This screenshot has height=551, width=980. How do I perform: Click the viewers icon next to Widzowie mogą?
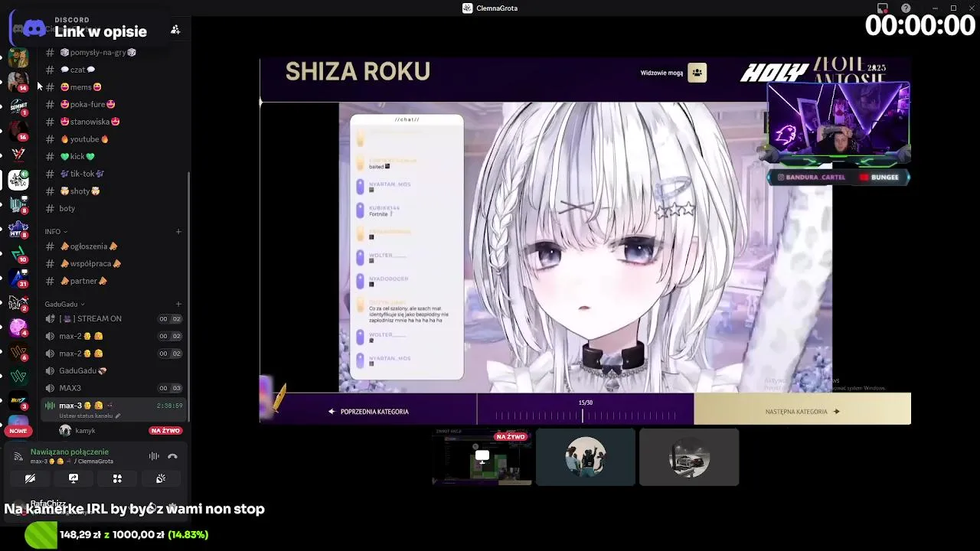(x=697, y=73)
